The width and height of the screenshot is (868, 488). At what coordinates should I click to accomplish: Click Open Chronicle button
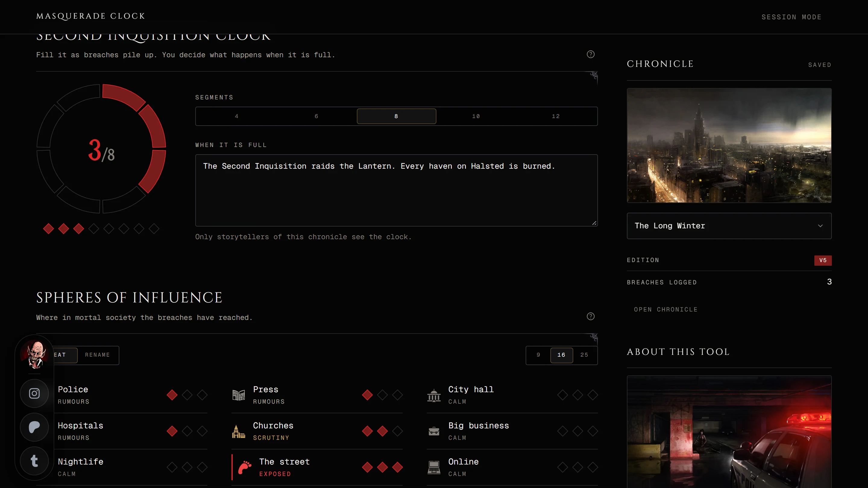[x=665, y=309]
